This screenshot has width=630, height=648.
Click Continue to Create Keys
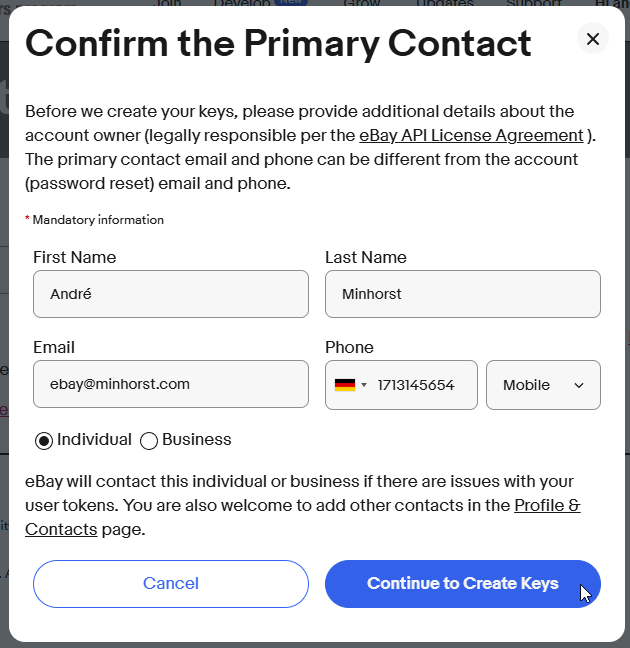462,584
